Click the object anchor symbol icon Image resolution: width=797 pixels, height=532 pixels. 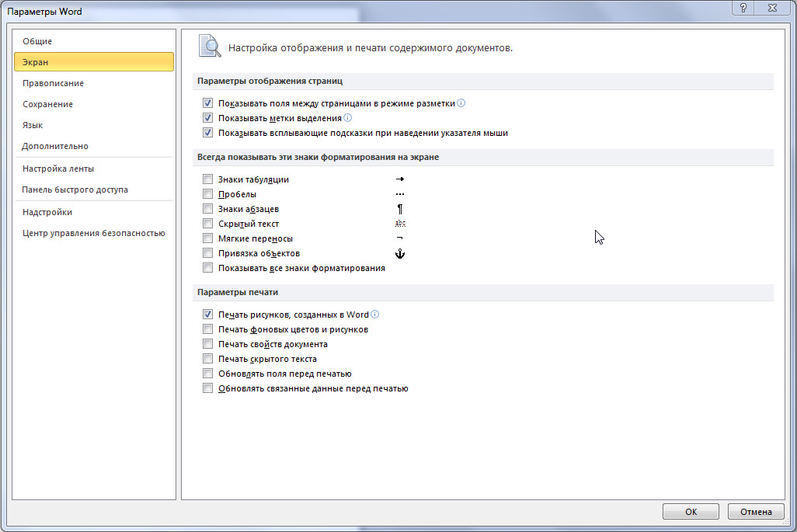point(400,253)
